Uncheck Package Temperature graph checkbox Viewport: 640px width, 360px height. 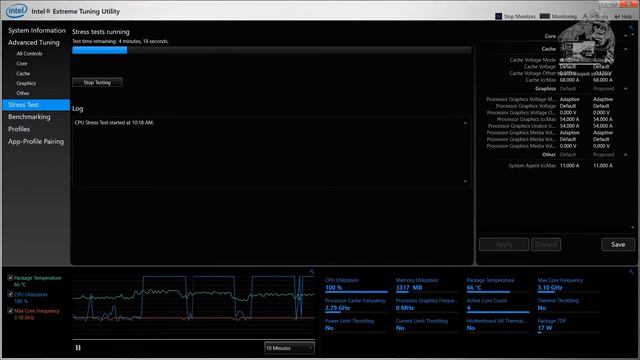pos(10,278)
